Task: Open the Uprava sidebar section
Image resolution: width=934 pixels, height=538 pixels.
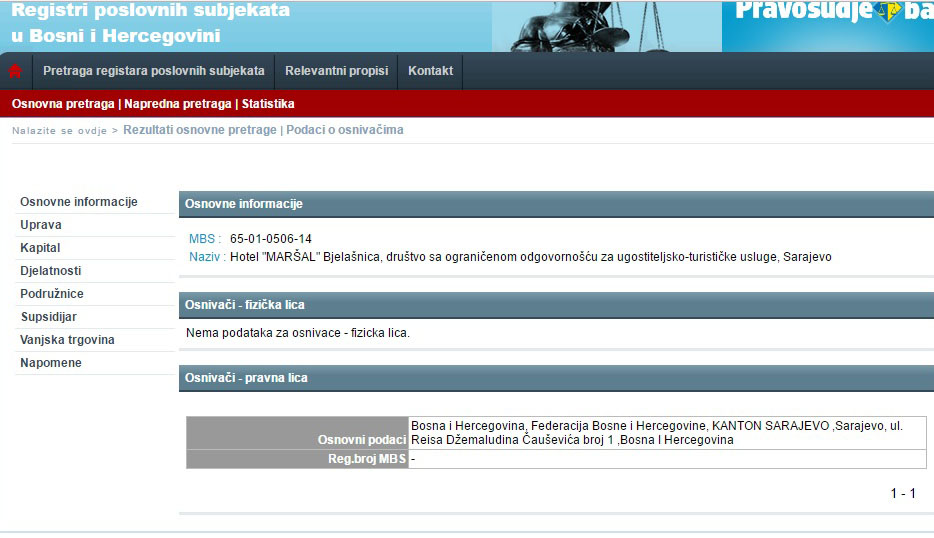Action: click(x=41, y=225)
